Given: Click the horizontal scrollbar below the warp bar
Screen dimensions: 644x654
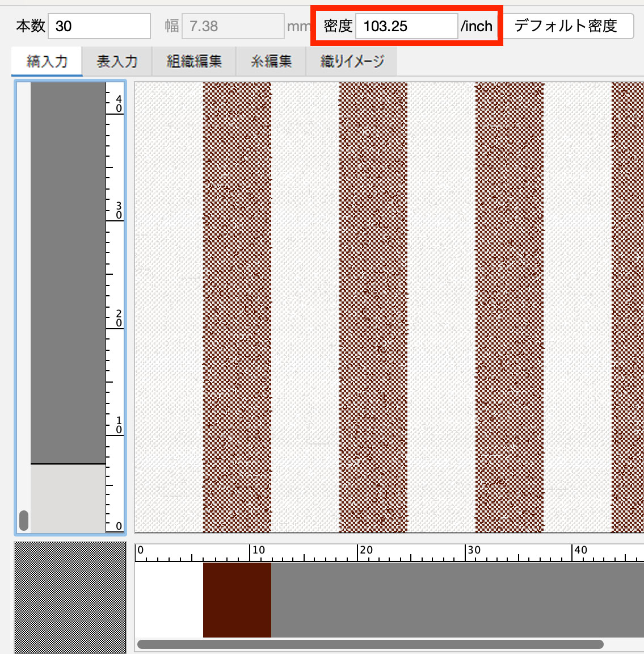Looking at the screenshot, I should click(370, 644).
